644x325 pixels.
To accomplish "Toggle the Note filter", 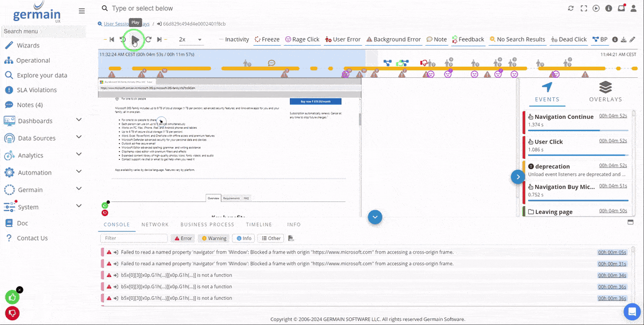I will 436,39.
